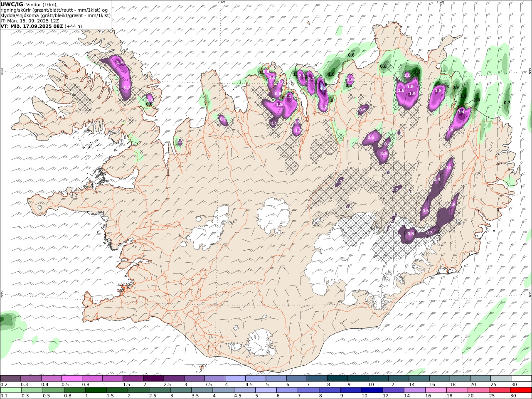
Task: Click the '20W' longitude label at the top
Action: tap(221, 2)
